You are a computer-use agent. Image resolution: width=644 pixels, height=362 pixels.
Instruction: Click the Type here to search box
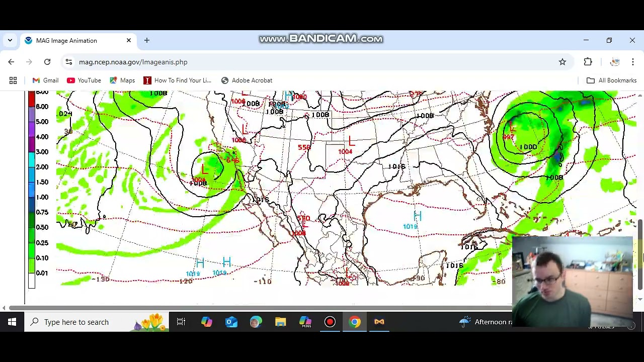96,322
